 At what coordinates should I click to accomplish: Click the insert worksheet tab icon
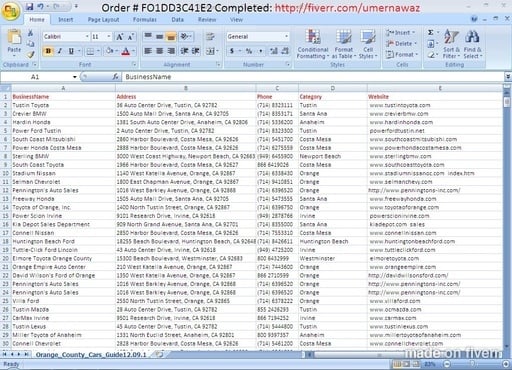[x=159, y=355]
